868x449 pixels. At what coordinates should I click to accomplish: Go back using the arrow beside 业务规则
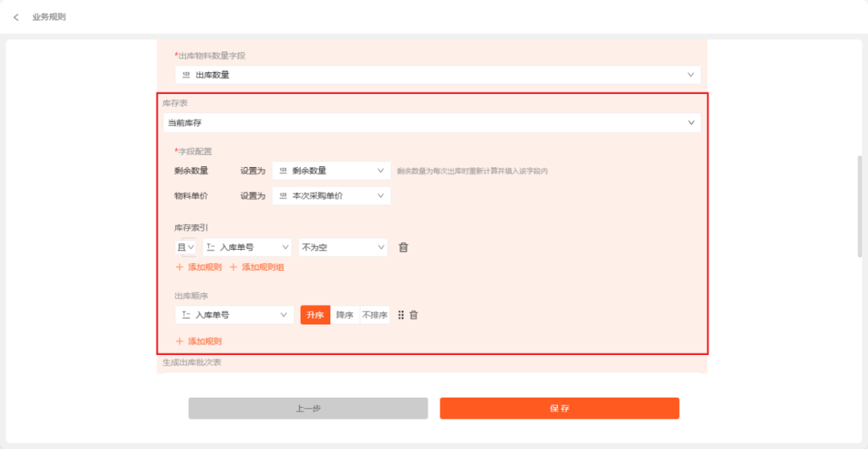coord(16,17)
